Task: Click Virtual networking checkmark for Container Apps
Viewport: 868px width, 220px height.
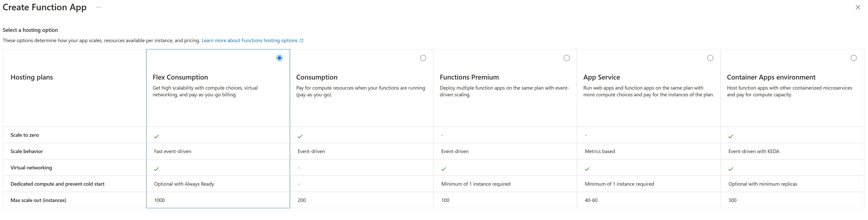Action: 730,169
